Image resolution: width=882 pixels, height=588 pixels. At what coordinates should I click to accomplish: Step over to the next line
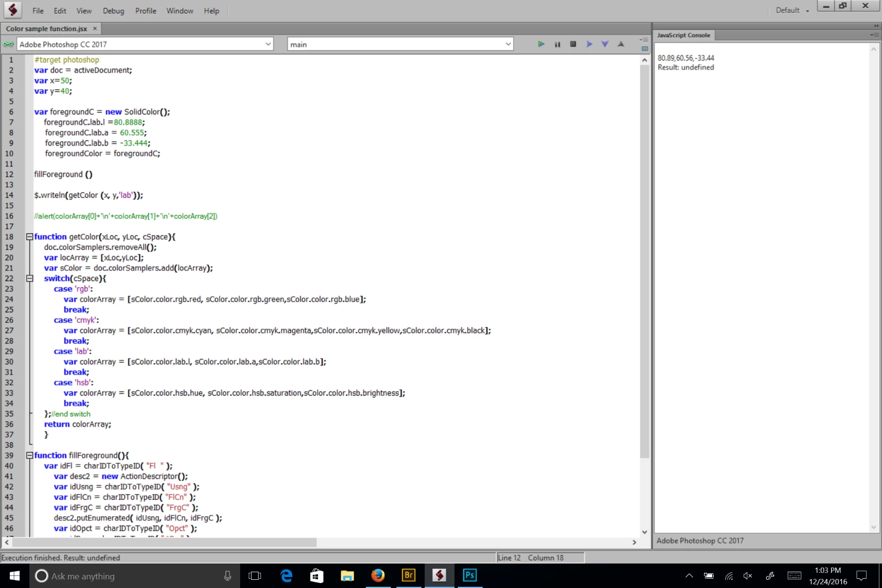[x=589, y=44]
